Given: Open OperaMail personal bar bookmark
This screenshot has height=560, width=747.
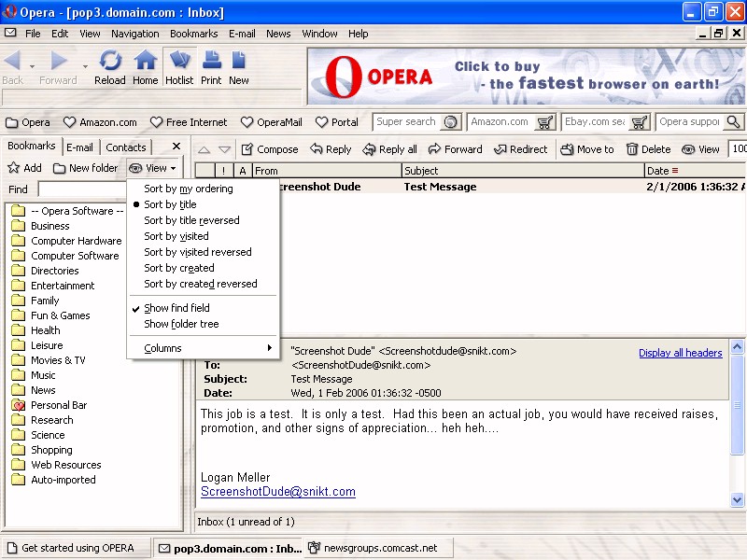Looking at the screenshot, I should [x=272, y=122].
